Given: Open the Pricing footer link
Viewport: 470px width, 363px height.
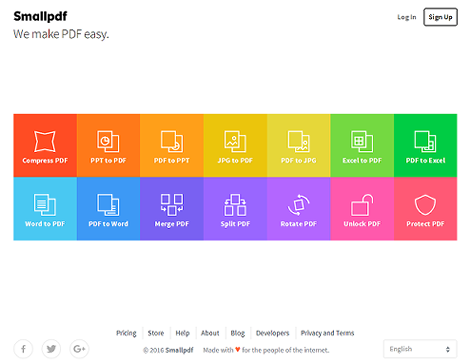Looking at the screenshot, I should pyautogui.click(x=126, y=333).
